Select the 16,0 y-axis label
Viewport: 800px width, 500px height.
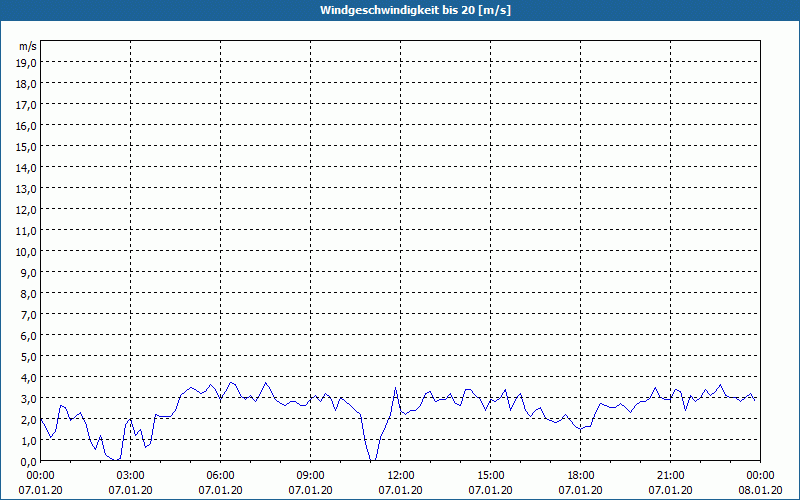[26, 126]
